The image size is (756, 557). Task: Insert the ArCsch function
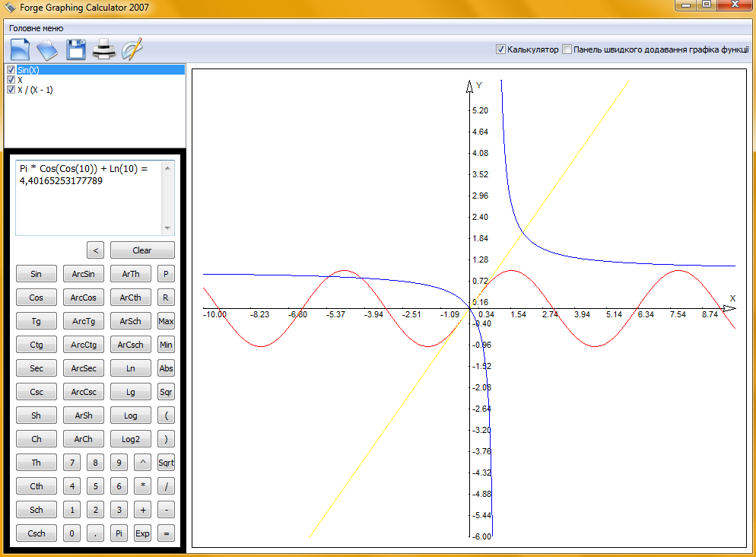[x=131, y=345]
